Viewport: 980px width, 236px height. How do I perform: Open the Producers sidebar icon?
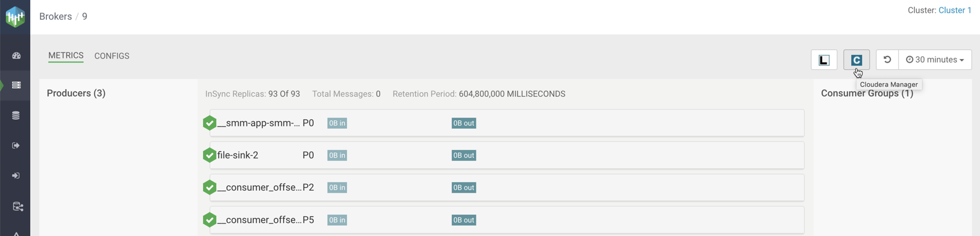coord(16,146)
